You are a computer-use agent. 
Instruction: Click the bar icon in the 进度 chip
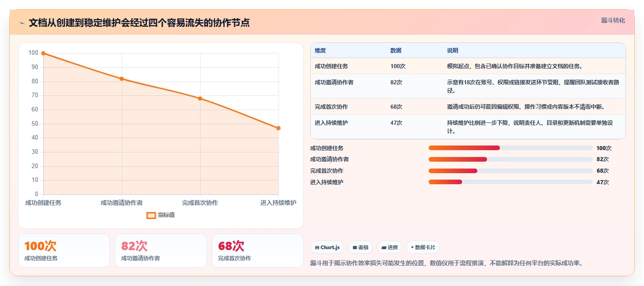click(x=383, y=247)
